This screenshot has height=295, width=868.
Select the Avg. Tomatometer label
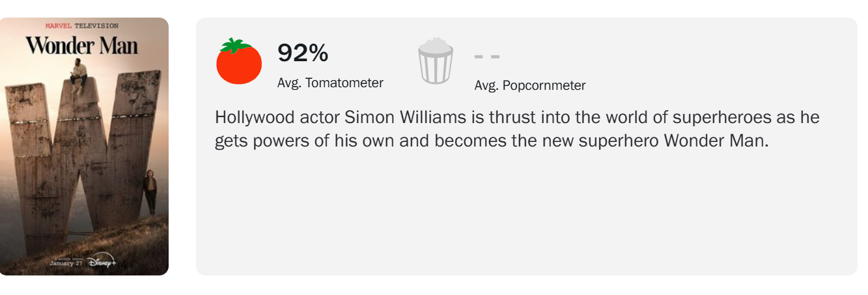tap(330, 83)
